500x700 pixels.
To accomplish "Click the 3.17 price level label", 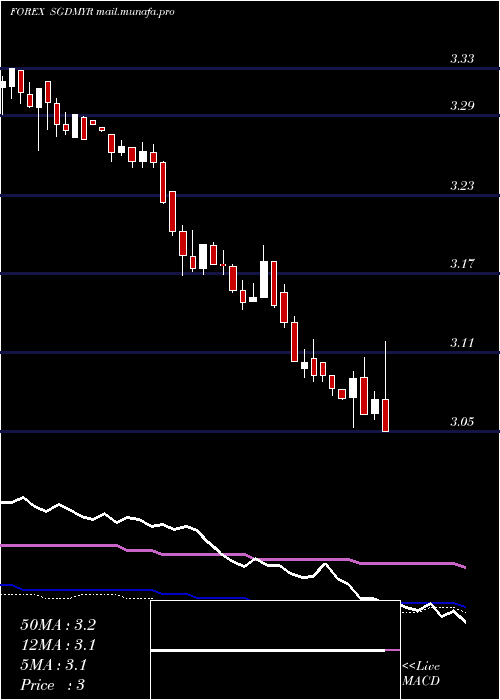I will (x=462, y=263).
